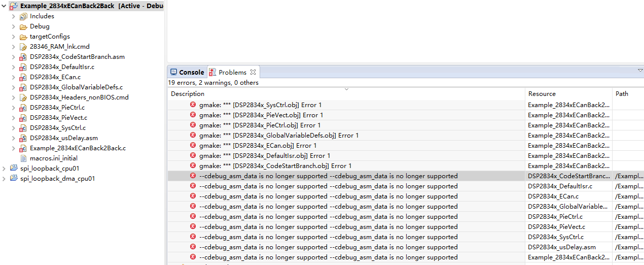This screenshot has width=644, height=265.
Task: Click the 28346_RAM_lnk.cmd file icon
Action: pos(23,47)
